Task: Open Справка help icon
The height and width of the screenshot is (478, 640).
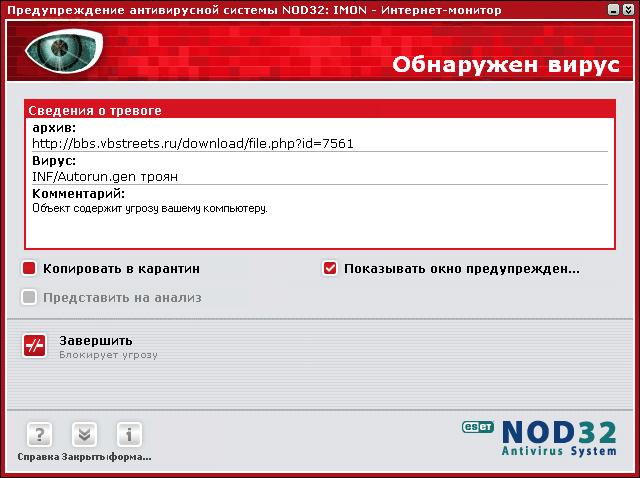Action: point(39,434)
